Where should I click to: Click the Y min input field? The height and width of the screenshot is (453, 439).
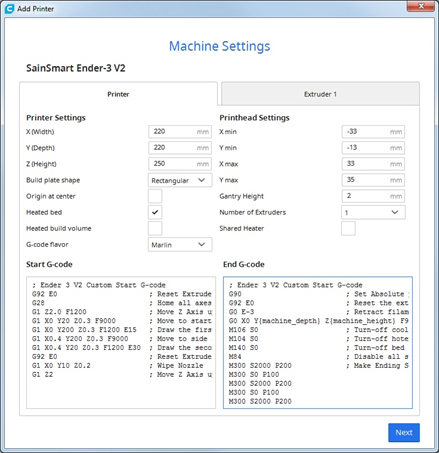(373, 148)
